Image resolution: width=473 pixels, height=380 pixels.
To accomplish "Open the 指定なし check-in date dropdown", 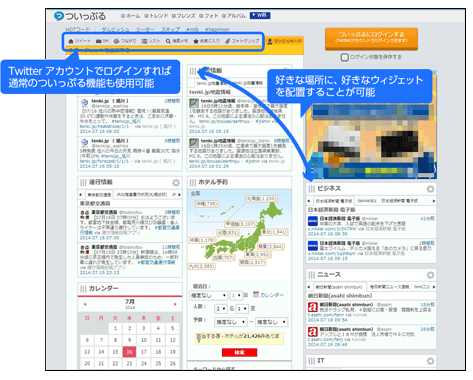I will 209,295.
